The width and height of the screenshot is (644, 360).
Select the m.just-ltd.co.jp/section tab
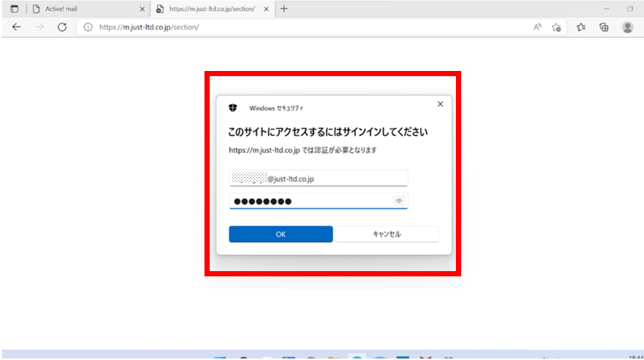click(213, 9)
